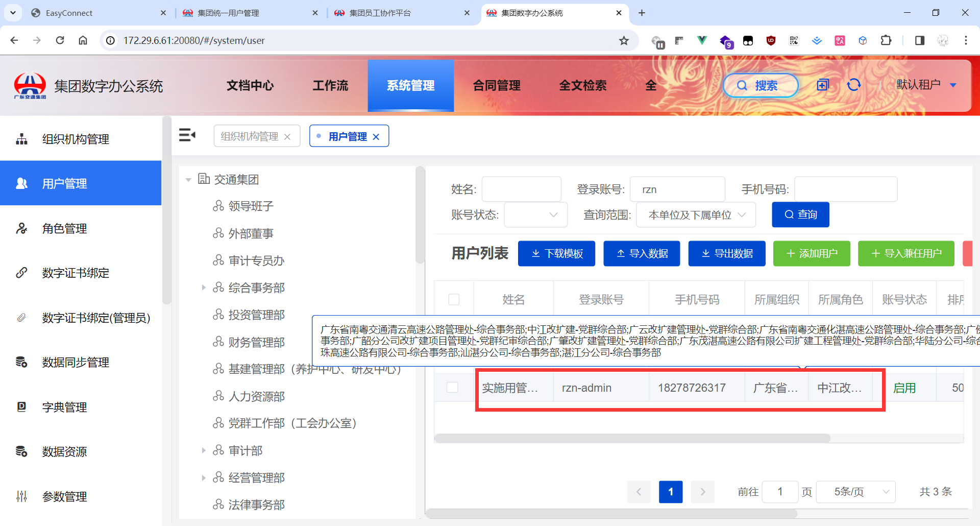Viewport: 980px width, 526px height.
Task: Open the 查询范围 dropdown
Action: tap(696, 215)
